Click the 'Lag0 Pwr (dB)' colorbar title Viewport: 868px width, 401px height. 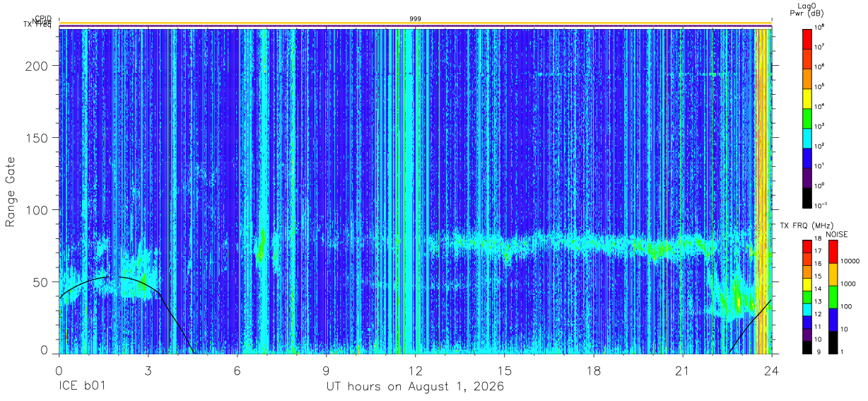807,9
